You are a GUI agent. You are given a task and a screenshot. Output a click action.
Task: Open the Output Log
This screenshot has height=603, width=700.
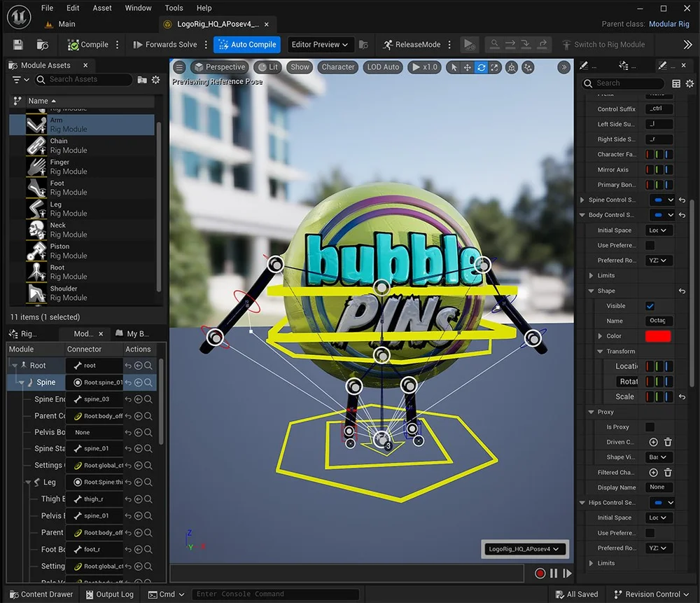coord(110,595)
